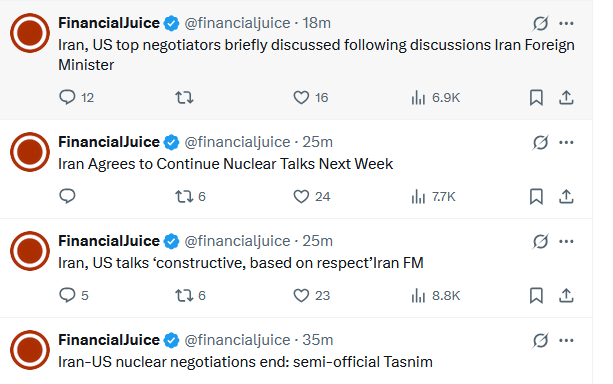The height and width of the screenshot is (384, 613).
Task: Bookmark the Iran Foreign Minister tweet
Action: point(536,97)
